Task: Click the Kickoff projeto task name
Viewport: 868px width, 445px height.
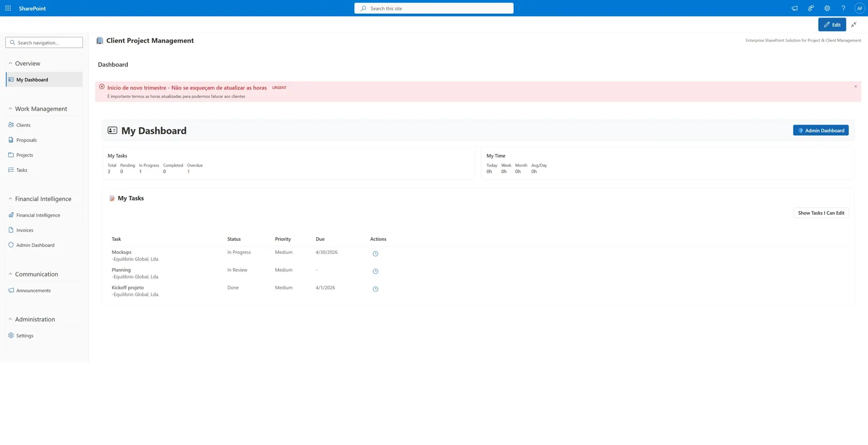Action: (127, 288)
